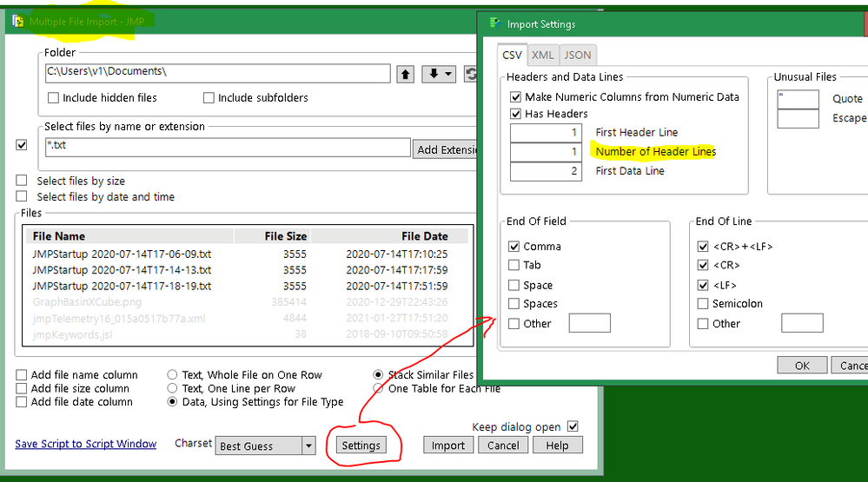This screenshot has height=482, width=868.
Task: Check Include subfolders
Action: [209, 98]
